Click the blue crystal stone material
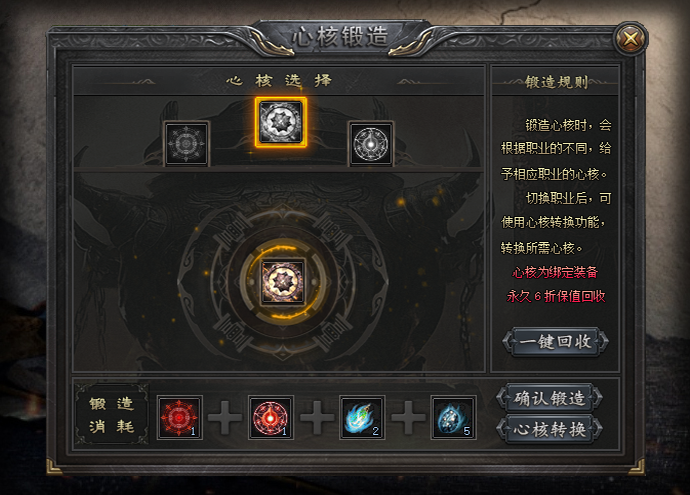The height and width of the screenshot is (495, 690). point(453,417)
